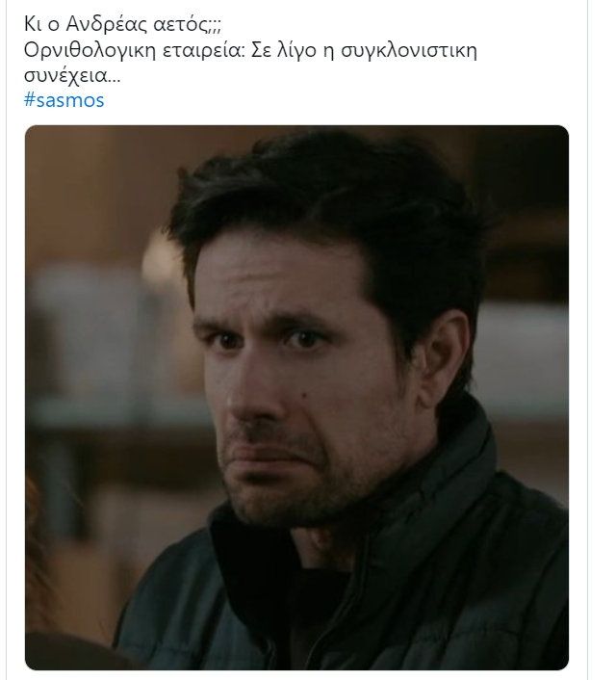Click the word "Ανδρέας" in the first line

coord(107,24)
